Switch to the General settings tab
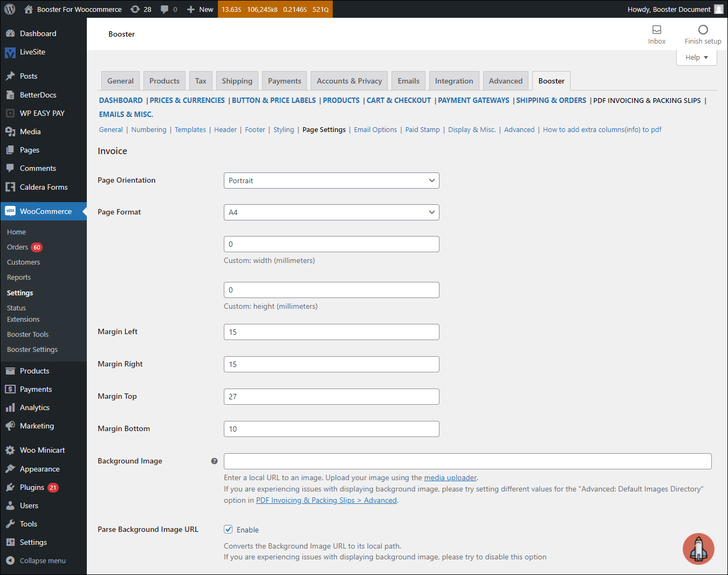Screen dimensions: 728x575 [120, 81]
